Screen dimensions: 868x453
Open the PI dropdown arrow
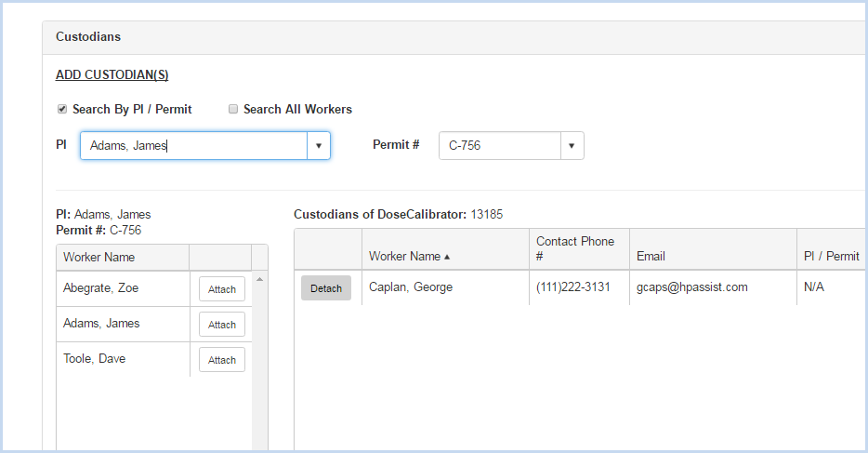(x=319, y=146)
